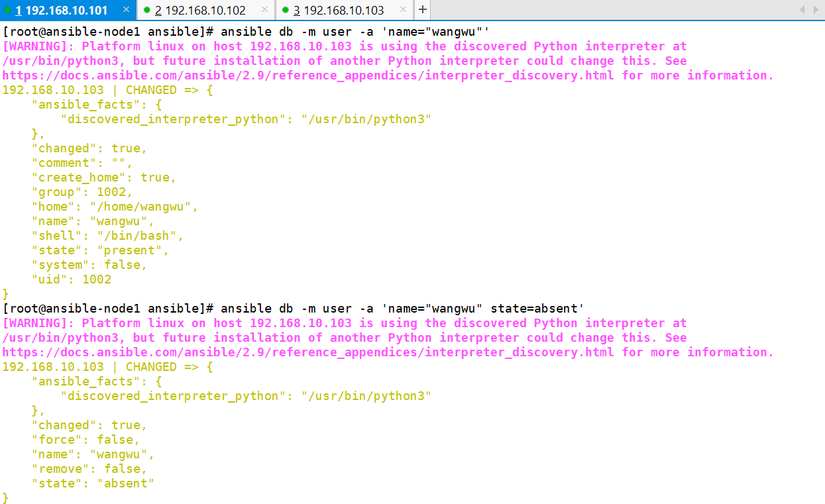Screen dimensions: 825x504
Task: Close the 192.168.10.101 tab
Action: coord(126,11)
